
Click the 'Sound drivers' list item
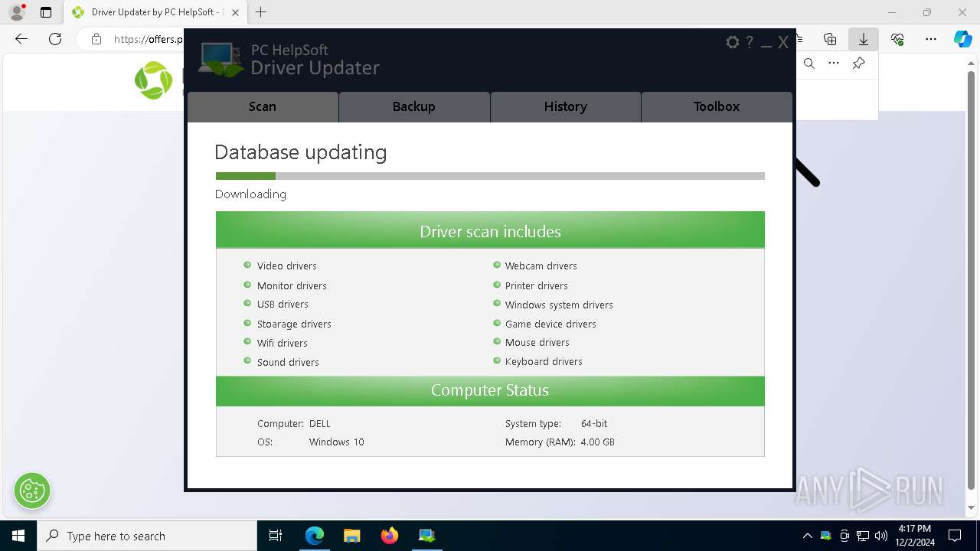(x=288, y=362)
